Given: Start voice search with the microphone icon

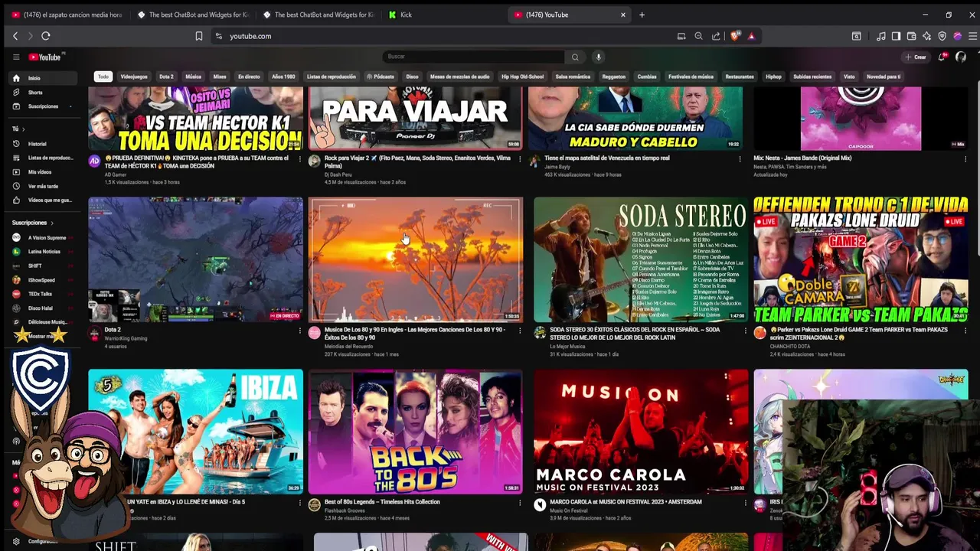Looking at the screenshot, I should click(599, 57).
